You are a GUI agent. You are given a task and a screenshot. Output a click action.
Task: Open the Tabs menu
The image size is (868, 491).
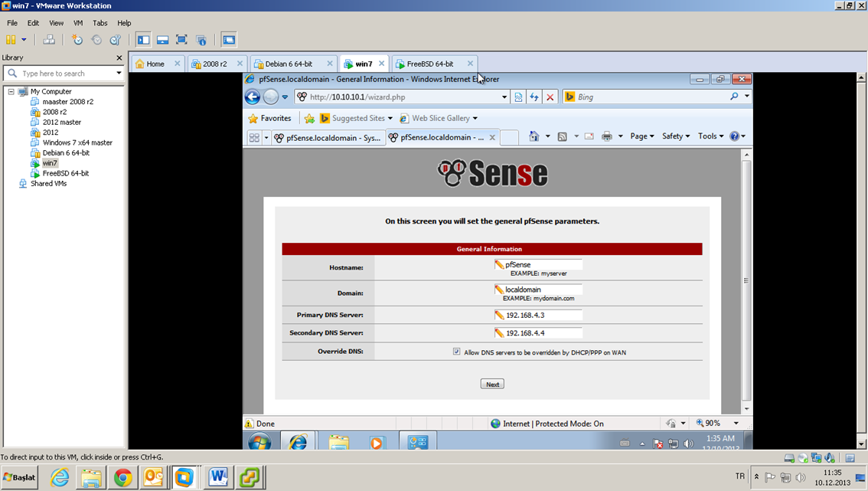[100, 23]
